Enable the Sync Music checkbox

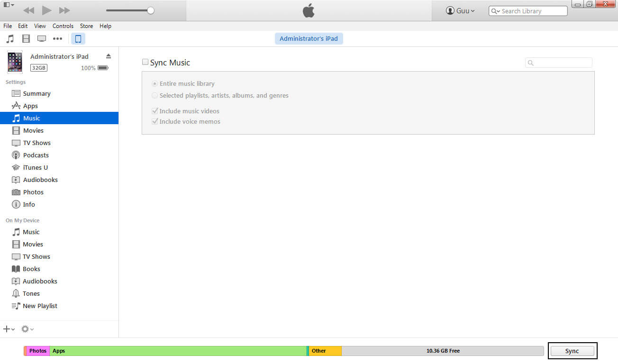point(145,62)
